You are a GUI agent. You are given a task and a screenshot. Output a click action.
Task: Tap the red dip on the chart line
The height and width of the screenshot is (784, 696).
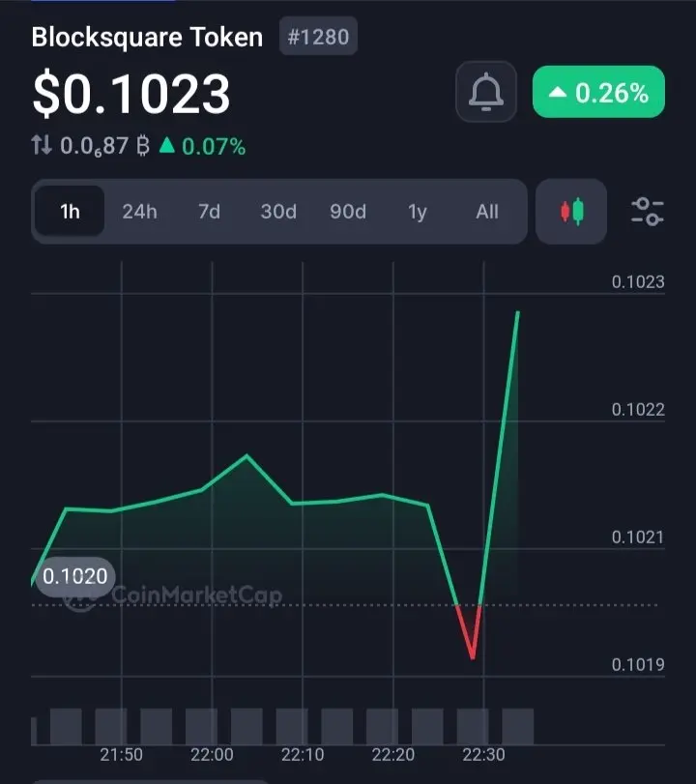coord(473,632)
